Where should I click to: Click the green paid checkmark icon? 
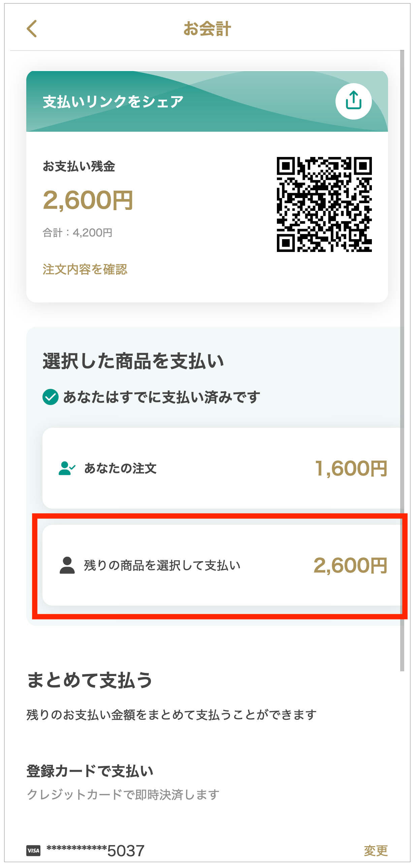tap(51, 397)
